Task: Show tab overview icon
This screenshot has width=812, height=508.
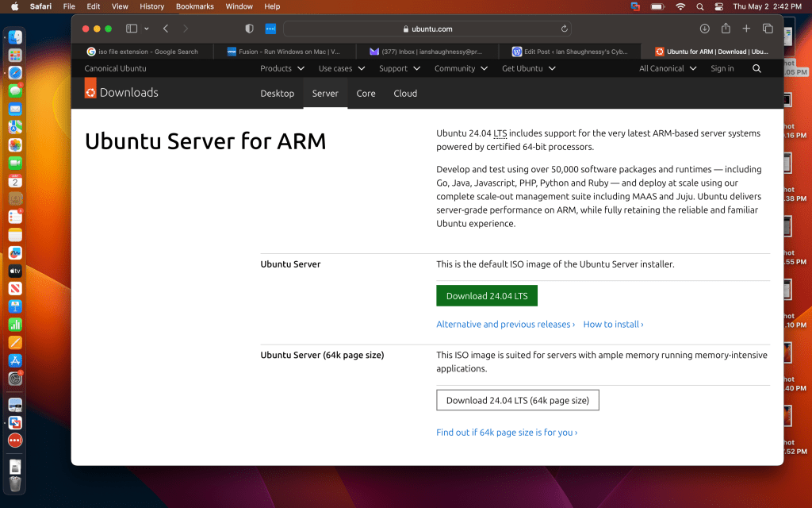Action: 768,29
